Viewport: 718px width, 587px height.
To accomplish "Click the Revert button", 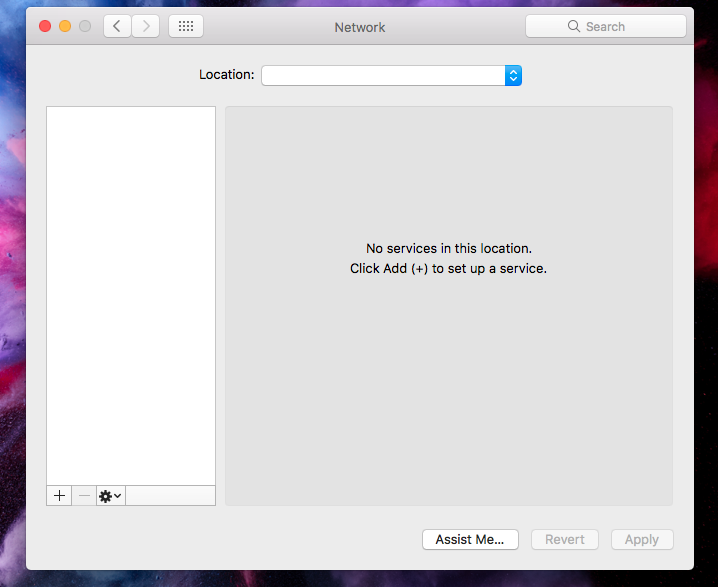I will coord(564,539).
